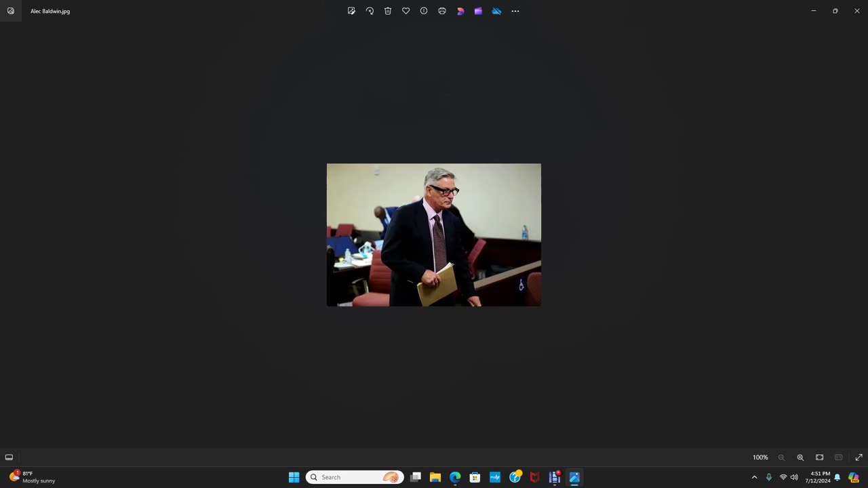
Task: Click the microphone icon in system tray
Action: coord(768,477)
